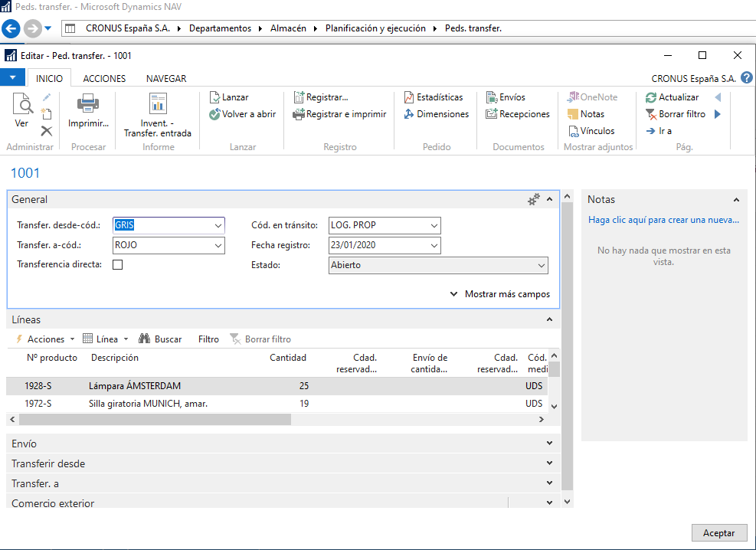
Task: Open the Transfer. a-cód. dropdown
Action: click(218, 245)
